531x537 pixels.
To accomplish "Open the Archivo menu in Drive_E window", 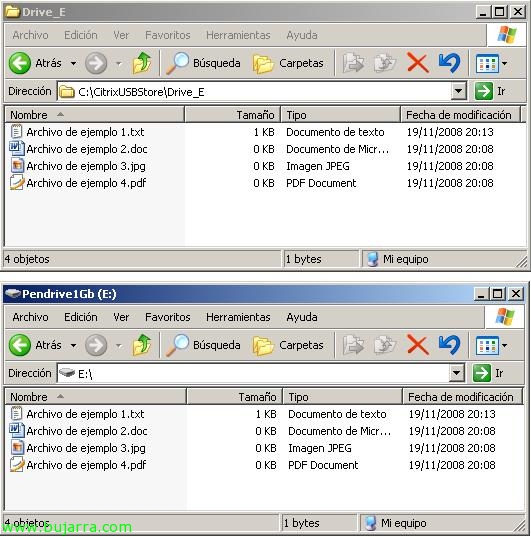I will 30,35.
